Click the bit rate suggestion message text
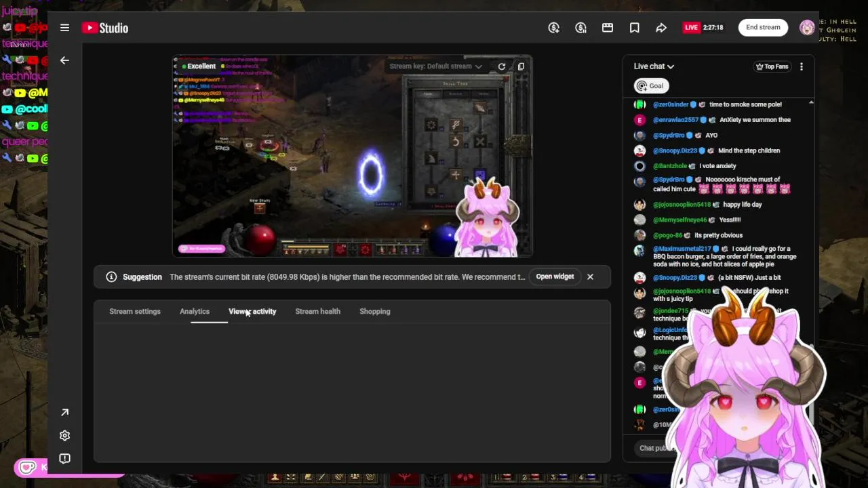This screenshot has width=868, height=488. pyautogui.click(x=347, y=277)
